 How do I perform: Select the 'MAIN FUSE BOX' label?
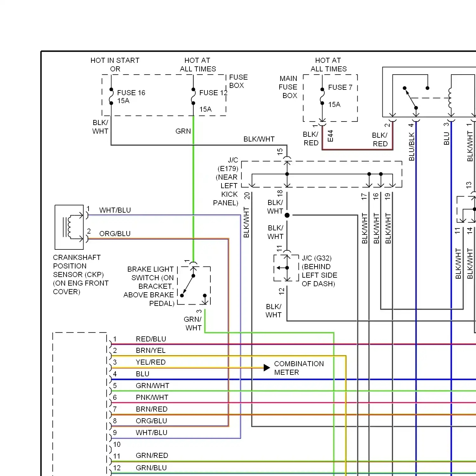pyautogui.click(x=288, y=87)
